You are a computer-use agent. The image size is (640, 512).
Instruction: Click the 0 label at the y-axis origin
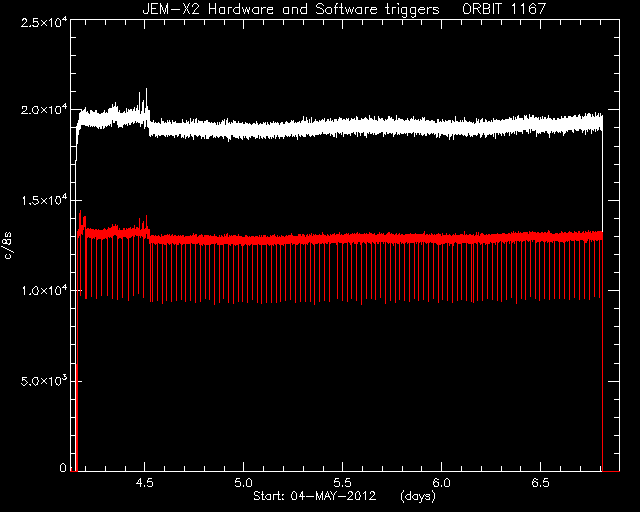coord(63,467)
